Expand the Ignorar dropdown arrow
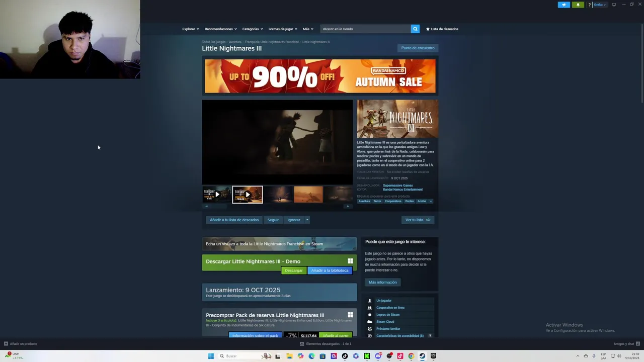Image resolution: width=644 pixels, height=362 pixels. click(x=307, y=220)
